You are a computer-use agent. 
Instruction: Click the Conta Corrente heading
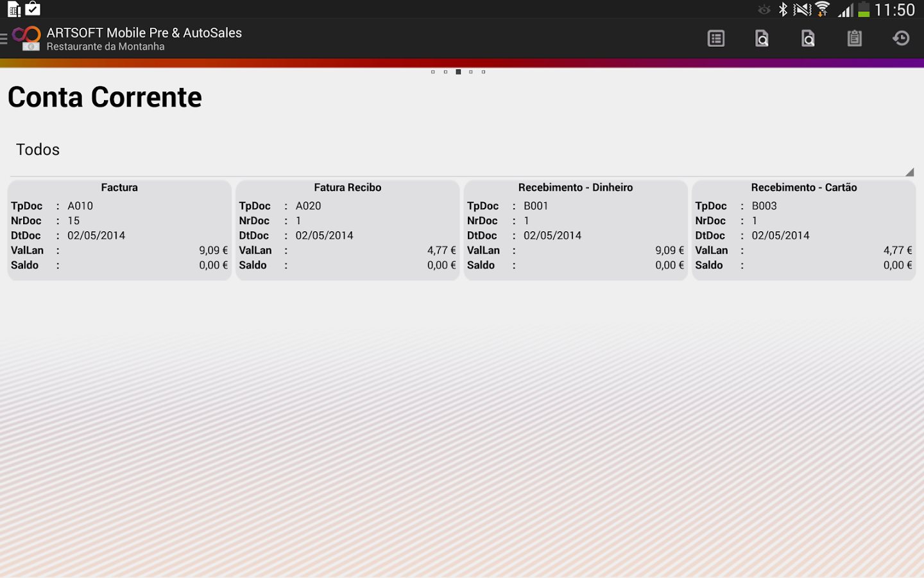(105, 97)
